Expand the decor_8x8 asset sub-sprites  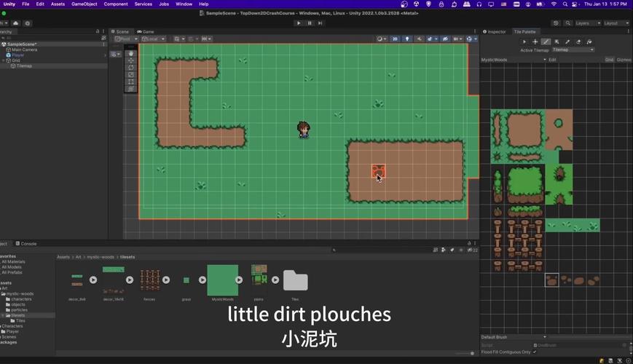93,280
